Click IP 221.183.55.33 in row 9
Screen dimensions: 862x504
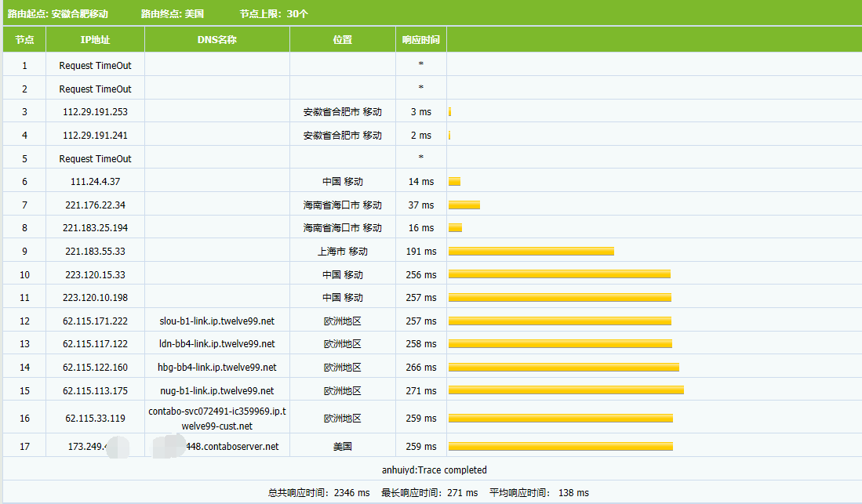pos(95,252)
